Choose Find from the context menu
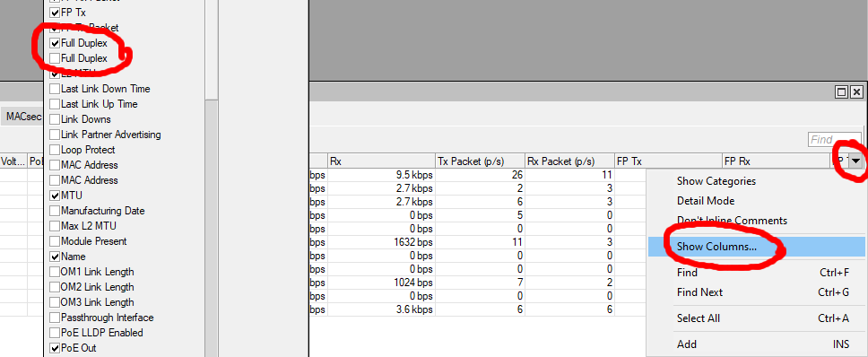This screenshot has width=868, height=357. tap(756, 273)
